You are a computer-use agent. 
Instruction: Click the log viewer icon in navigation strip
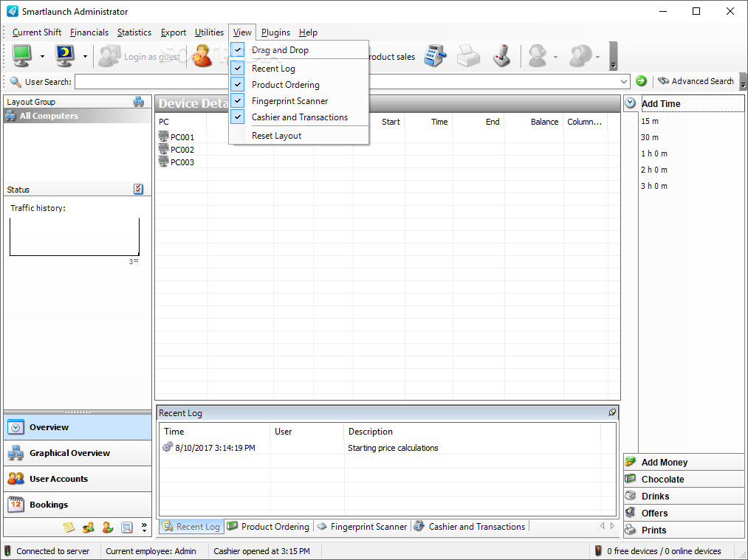[x=127, y=527]
